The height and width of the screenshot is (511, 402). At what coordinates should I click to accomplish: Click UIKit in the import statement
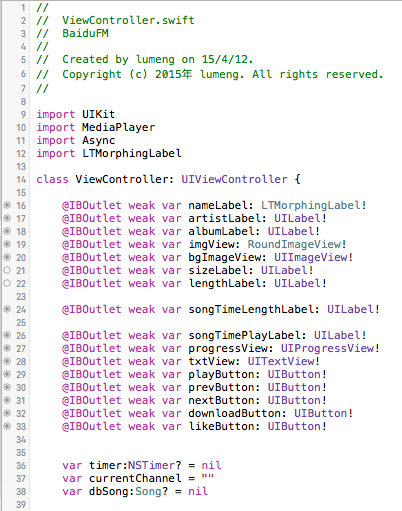98,114
